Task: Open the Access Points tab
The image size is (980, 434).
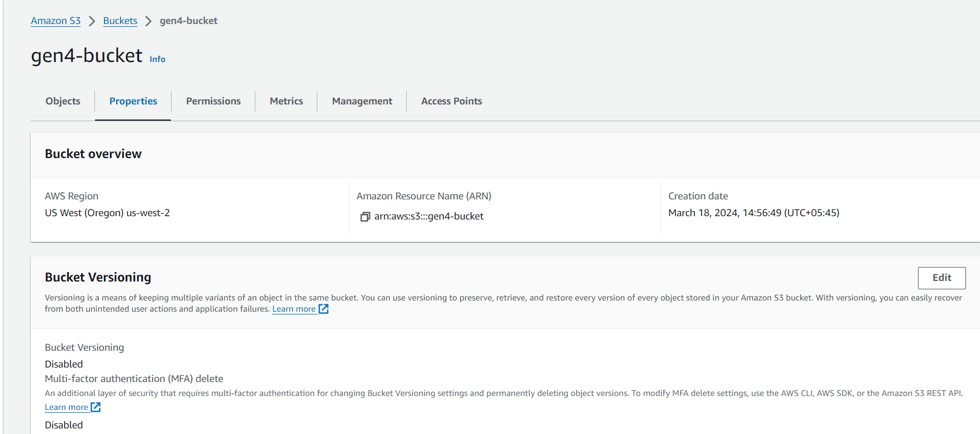Action: tap(451, 101)
